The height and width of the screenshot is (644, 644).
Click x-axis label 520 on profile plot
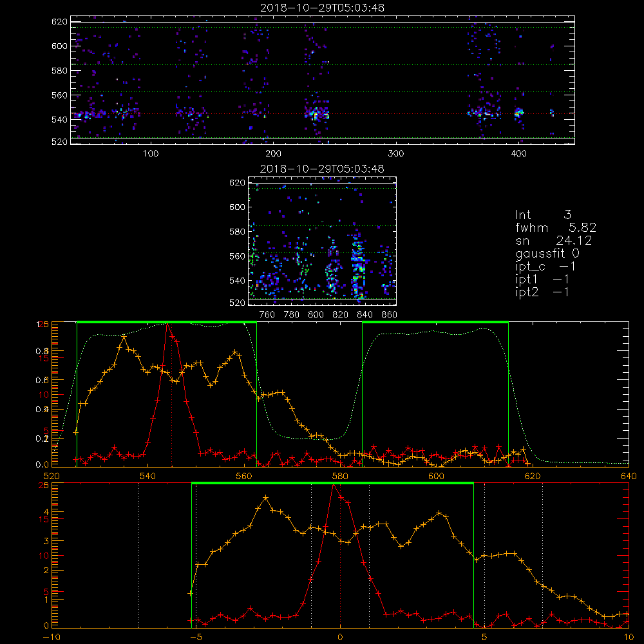point(52,477)
